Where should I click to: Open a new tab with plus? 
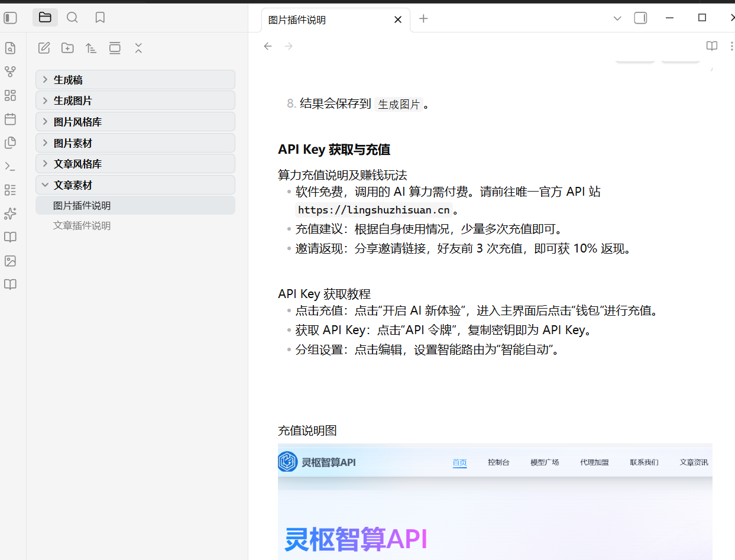pyautogui.click(x=423, y=18)
